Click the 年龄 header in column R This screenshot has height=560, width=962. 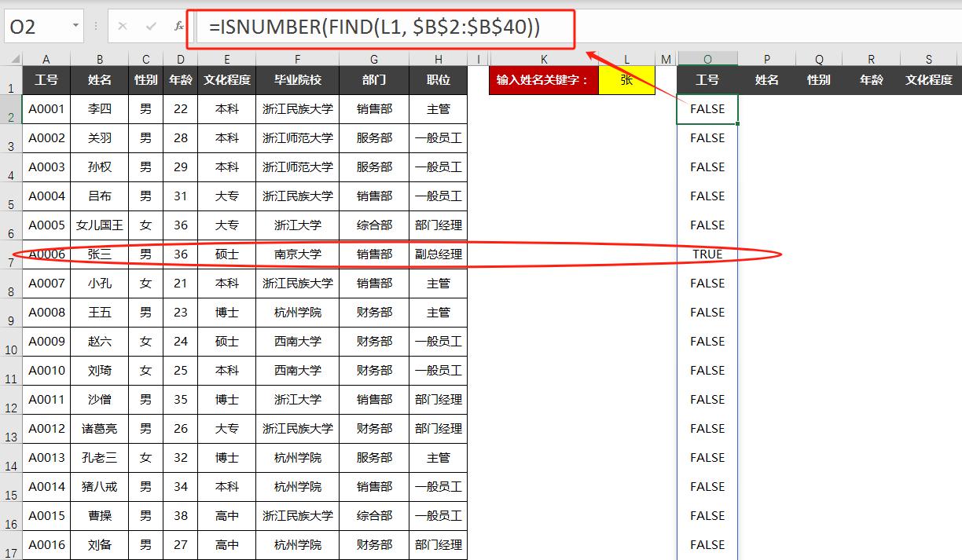tap(871, 80)
